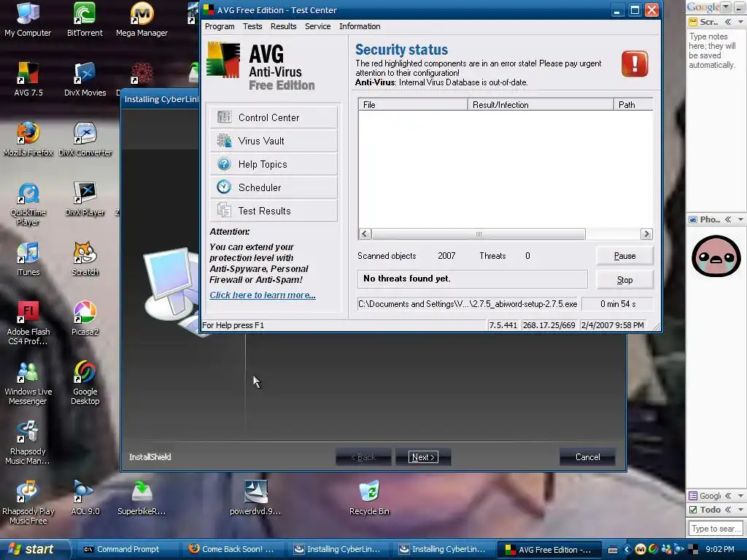Pause the AVG scan
Viewport: 747px width, 560px height.
tap(624, 256)
